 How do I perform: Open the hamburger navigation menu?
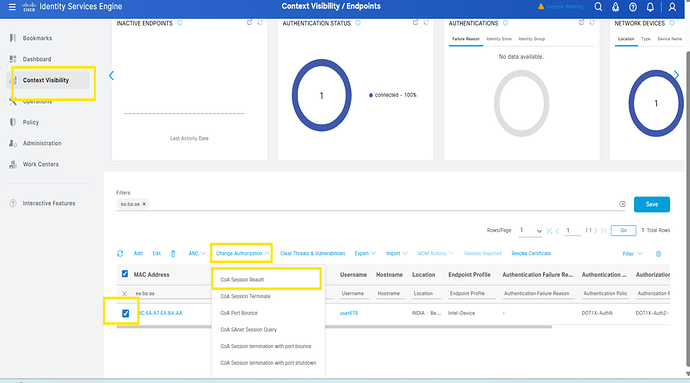[x=12, y=7]
